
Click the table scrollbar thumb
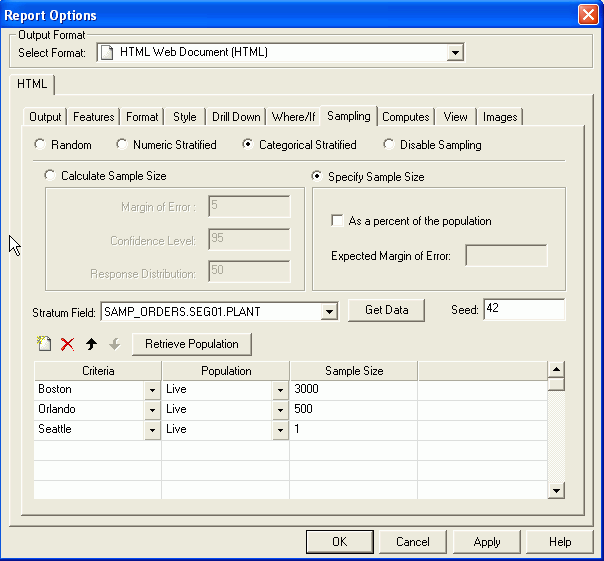pyautogui.click(x=556, y=385)
